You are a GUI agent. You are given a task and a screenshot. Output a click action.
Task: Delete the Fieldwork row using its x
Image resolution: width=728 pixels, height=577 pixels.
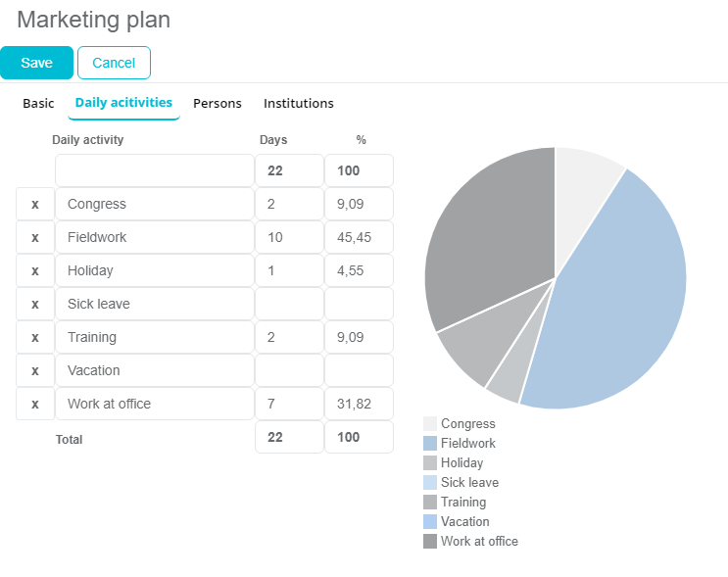coord(35,238)
